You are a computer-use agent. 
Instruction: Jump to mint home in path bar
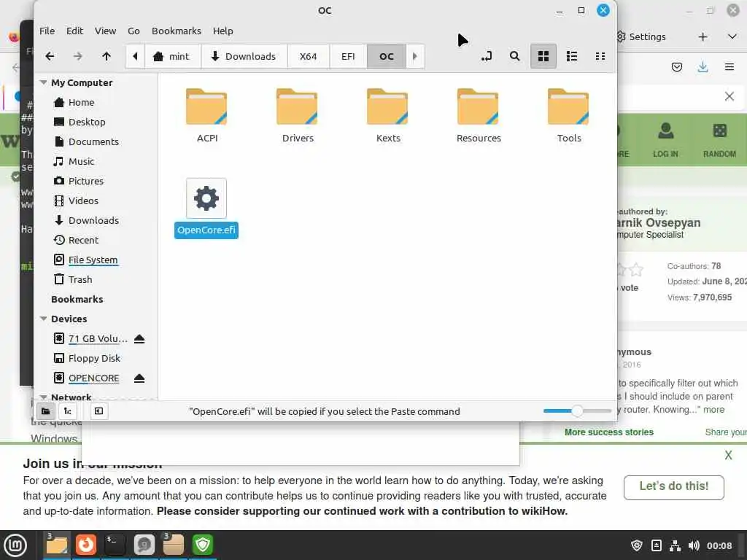click(x=173, y=56)
